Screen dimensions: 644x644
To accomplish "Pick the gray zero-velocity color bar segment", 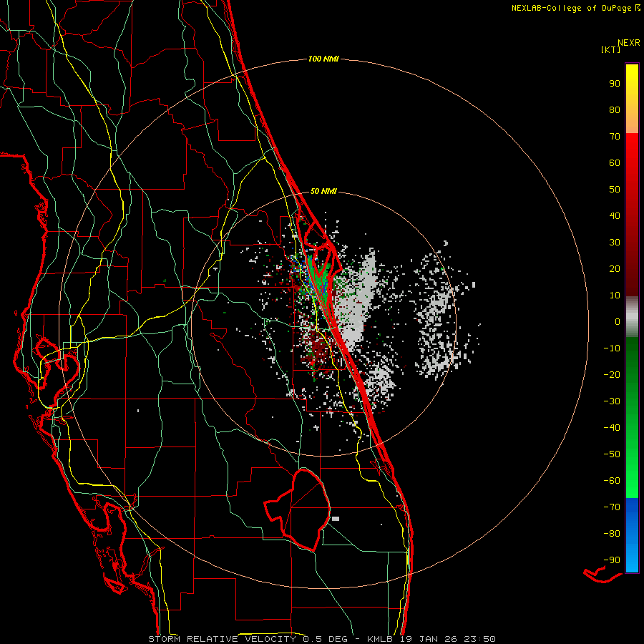I will tap(632, 317).
